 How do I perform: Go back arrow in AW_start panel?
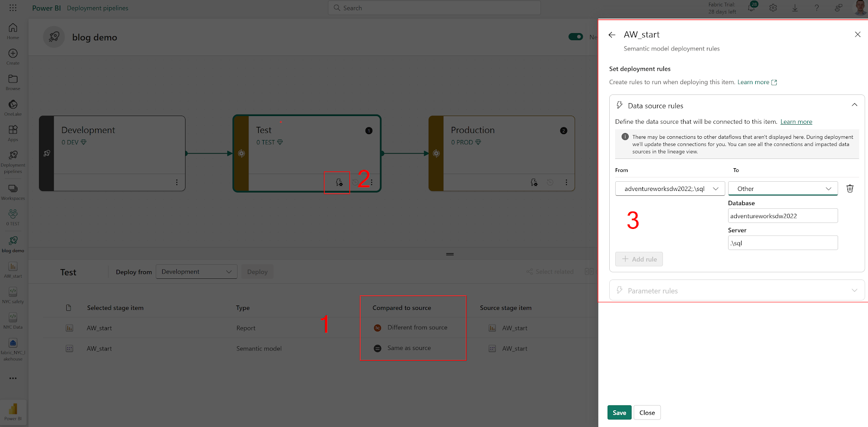click(x=612, y=35)
